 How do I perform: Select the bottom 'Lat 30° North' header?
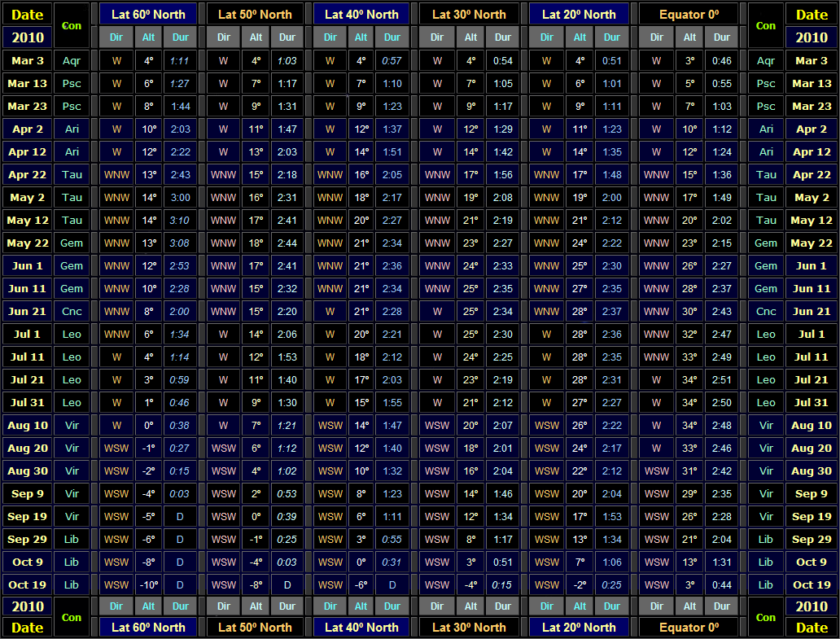click(x=468, y=627)
